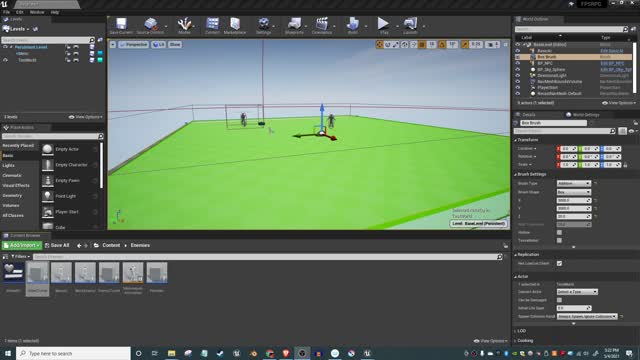The height and width of the screenshot is (360, 640).
Task: Click the Empty Character icon
Action: coord(47,165)
